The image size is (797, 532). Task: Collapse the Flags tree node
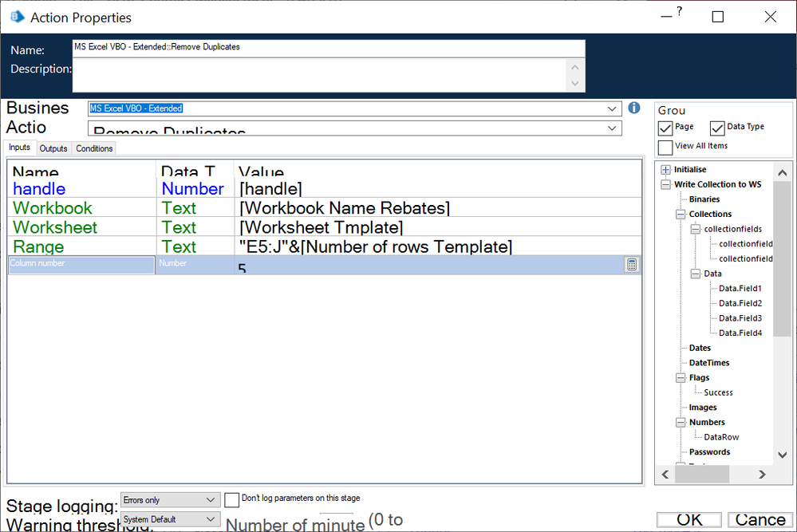click(x=681, y=378)
